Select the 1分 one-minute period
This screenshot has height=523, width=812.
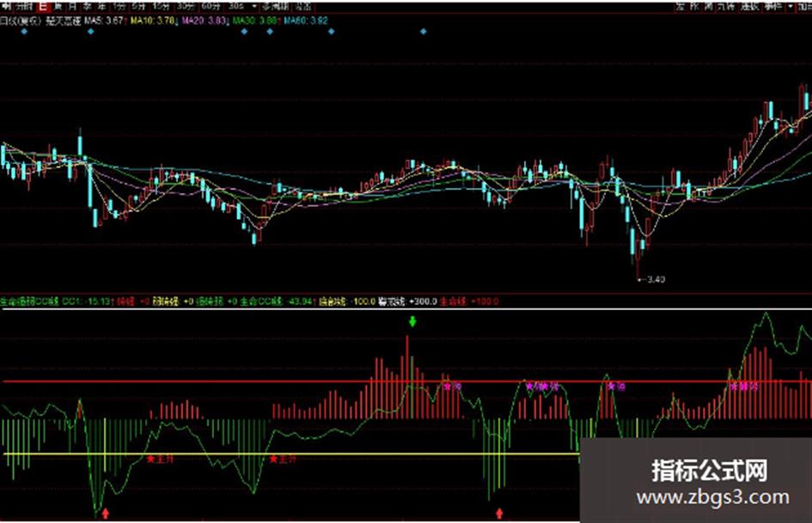tap(119, 6)
